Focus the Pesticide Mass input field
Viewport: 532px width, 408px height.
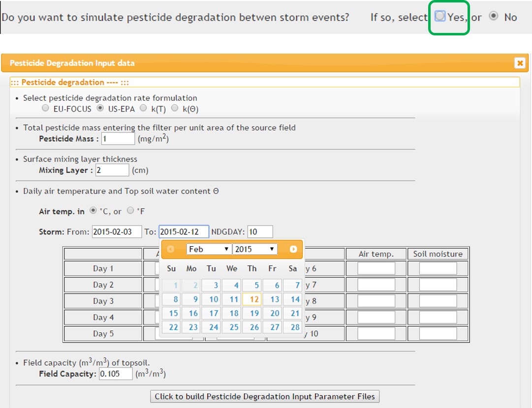click(118, 138)
